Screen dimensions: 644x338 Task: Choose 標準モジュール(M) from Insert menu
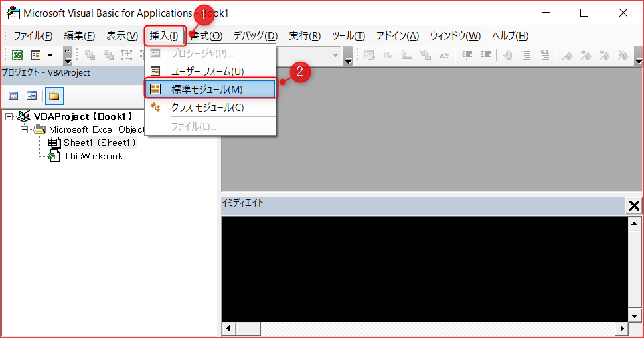tap(210, 89)
